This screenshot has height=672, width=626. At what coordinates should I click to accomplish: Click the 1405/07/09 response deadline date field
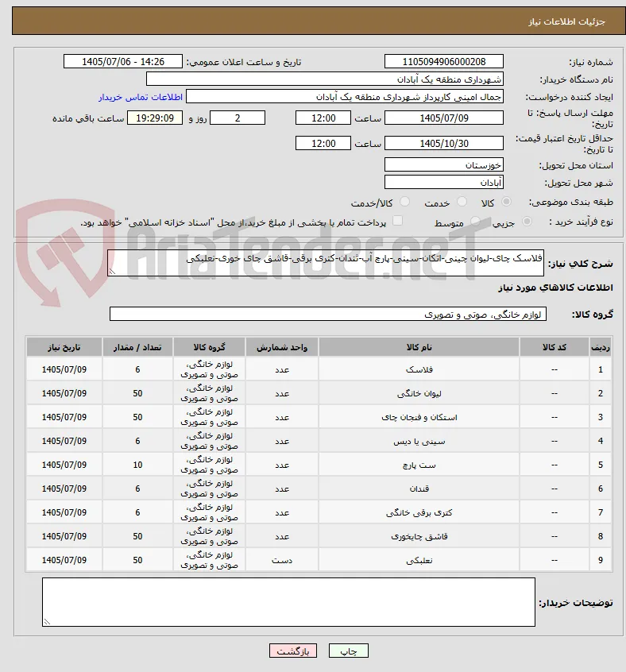click(x=444, y=118)
